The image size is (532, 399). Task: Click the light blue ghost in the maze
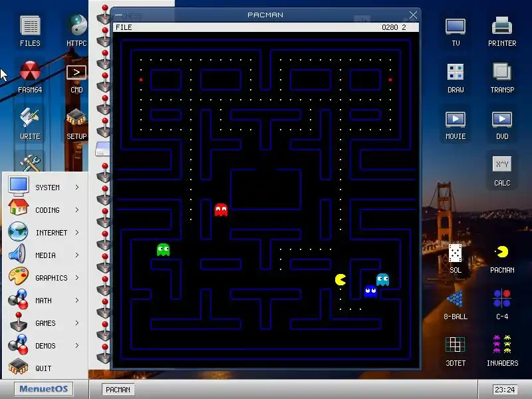click(x=383, y=279)
